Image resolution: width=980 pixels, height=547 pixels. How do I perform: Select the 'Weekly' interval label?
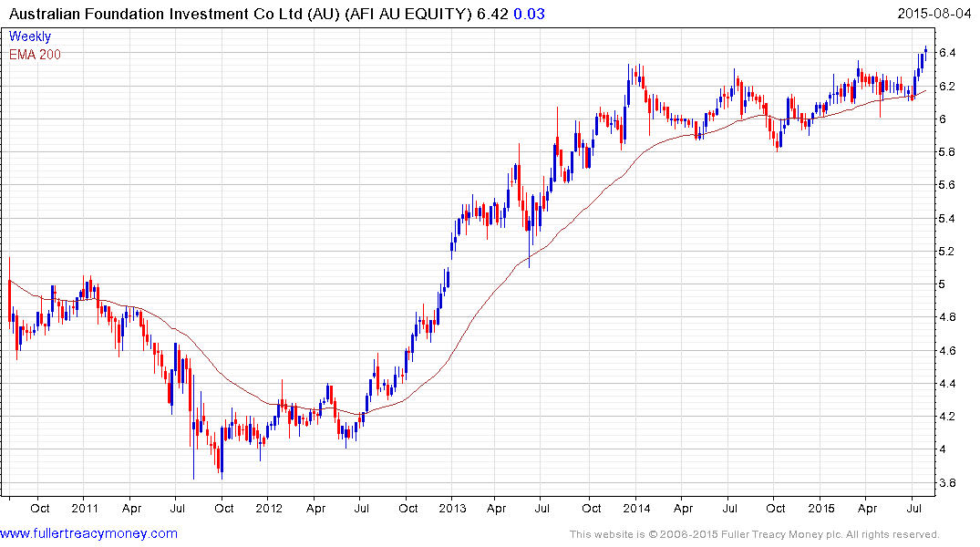(30, 36)
